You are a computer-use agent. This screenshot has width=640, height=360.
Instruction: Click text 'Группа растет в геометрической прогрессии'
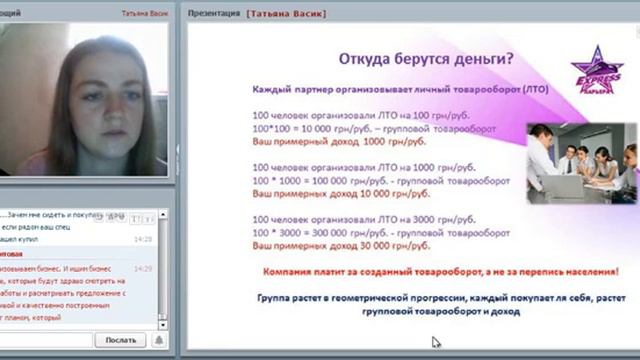point(362,298)
